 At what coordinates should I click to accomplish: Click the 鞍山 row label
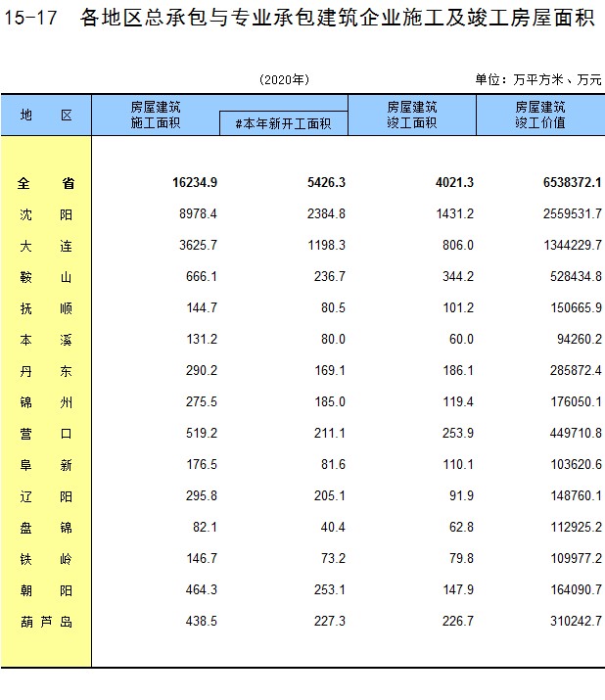pyautogui.click(x=46, y=277)
